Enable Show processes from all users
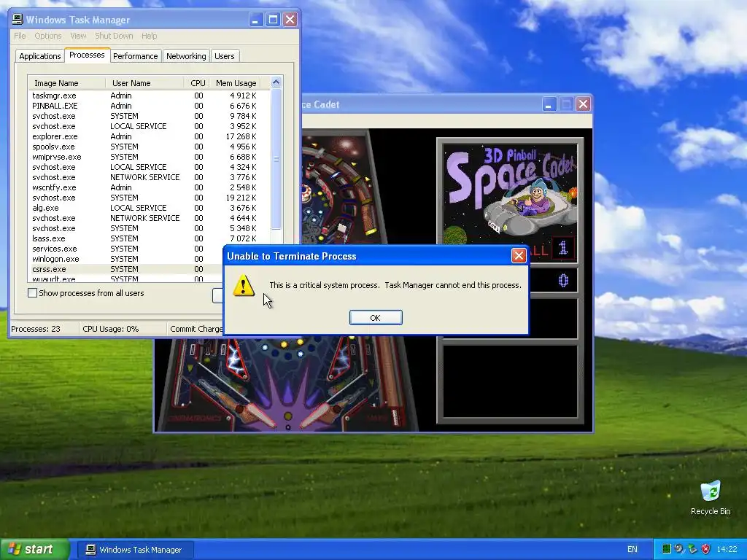Viewport: 747px width, 560px height. pos(32,293)
